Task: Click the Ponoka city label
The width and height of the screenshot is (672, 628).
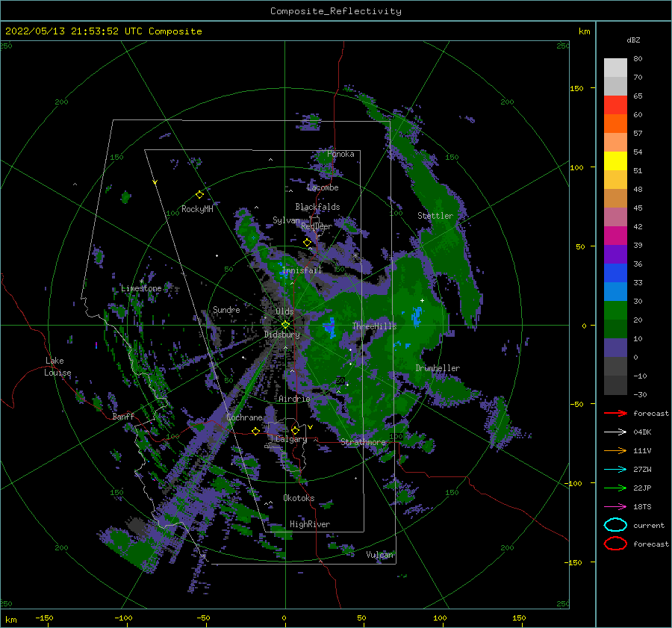Action: [340, 154]
